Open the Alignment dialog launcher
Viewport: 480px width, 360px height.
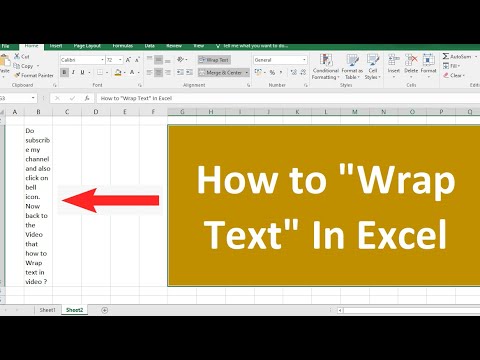pyautogui.click(x=249, y=85)
